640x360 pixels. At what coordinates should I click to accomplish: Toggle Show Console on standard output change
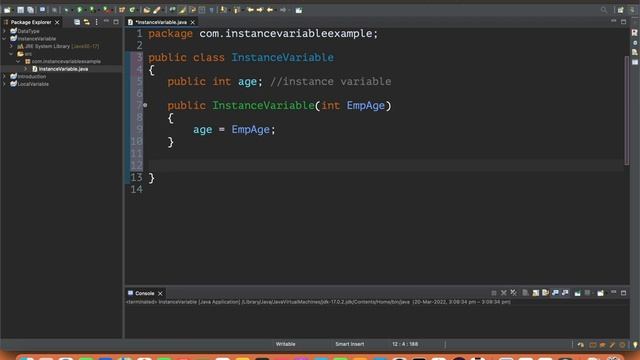click(555, 293)
